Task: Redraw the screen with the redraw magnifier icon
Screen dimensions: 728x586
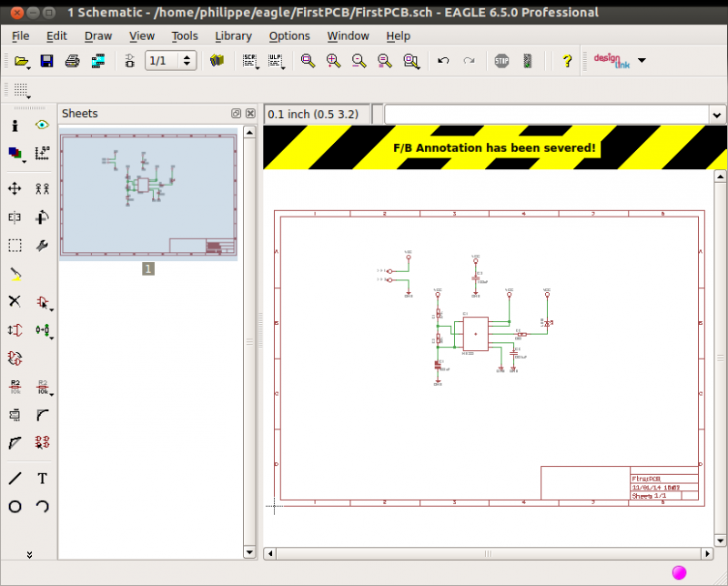Action: click(384, 61)
